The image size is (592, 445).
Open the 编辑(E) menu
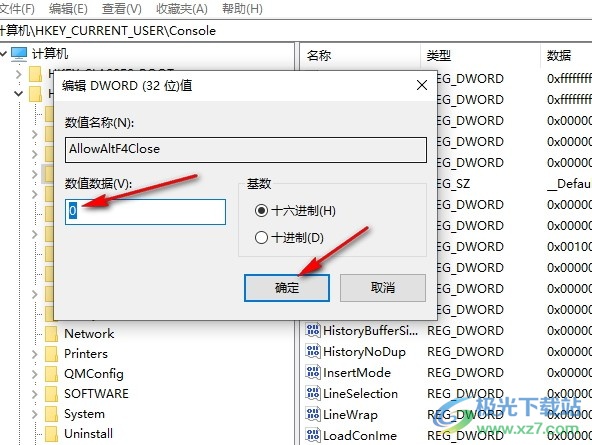pyautogui.click(x=68, y=8)
